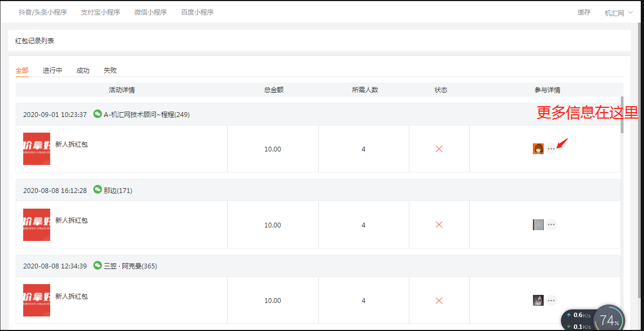The height and width of the screenshot is (331, 644).
Task: Switch to the 失败 tab
Action: coord(110,70)
